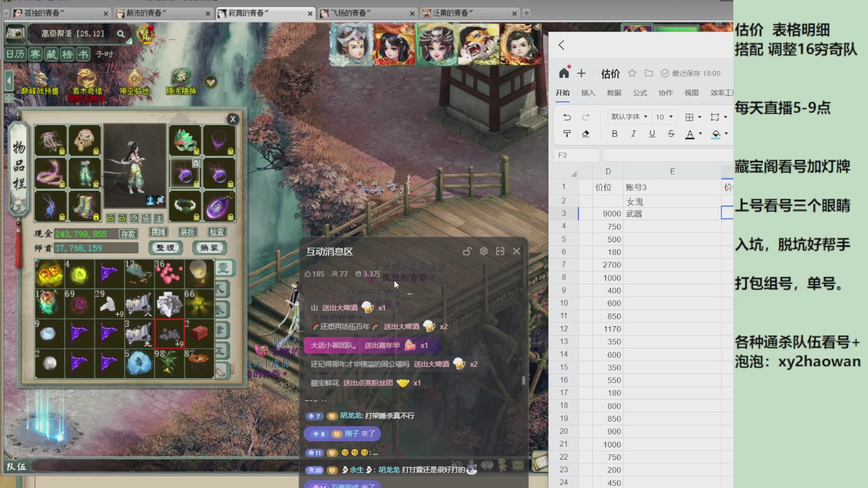
Task: Apply strikethrough formatting in spreadsheet
Action: 671,134
